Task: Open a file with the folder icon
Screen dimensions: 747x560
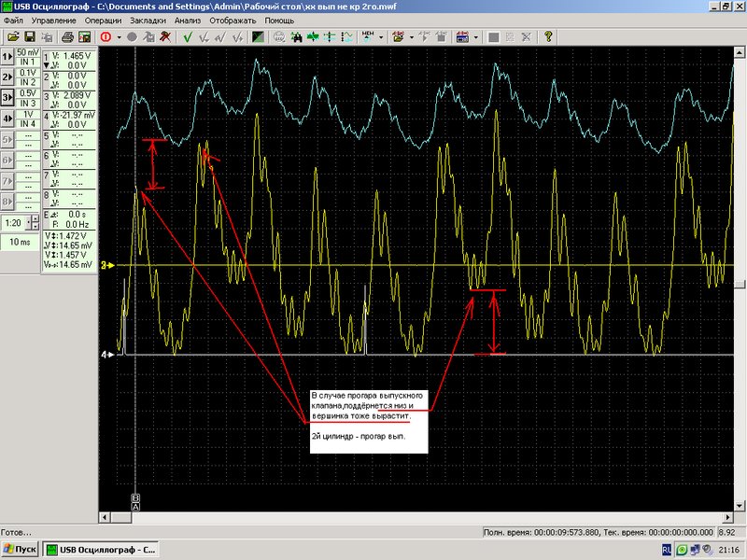Action: (13, 36)
